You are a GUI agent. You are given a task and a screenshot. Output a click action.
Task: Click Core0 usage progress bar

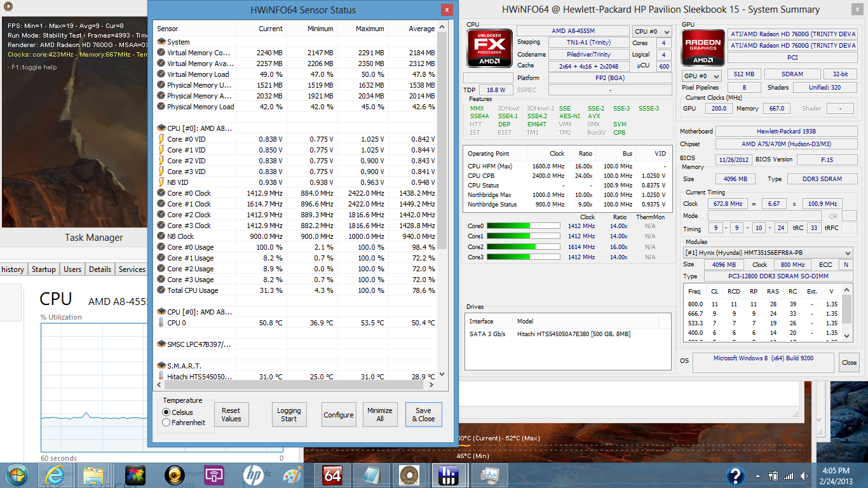[x=524, y=226]
